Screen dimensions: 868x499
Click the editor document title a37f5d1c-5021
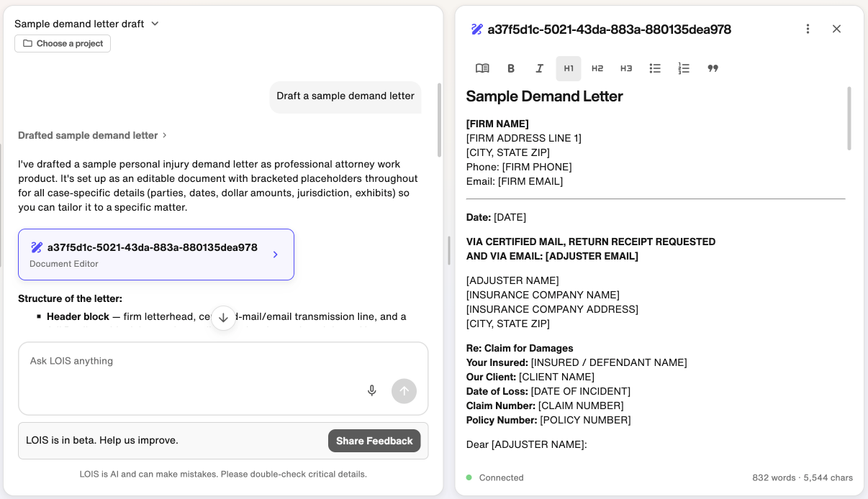(609, 29)
